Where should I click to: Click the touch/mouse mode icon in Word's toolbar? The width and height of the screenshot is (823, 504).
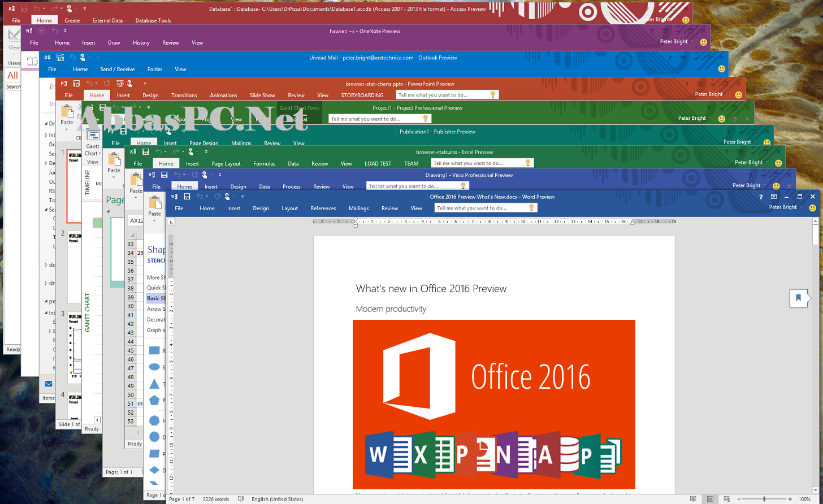[227, 197]
